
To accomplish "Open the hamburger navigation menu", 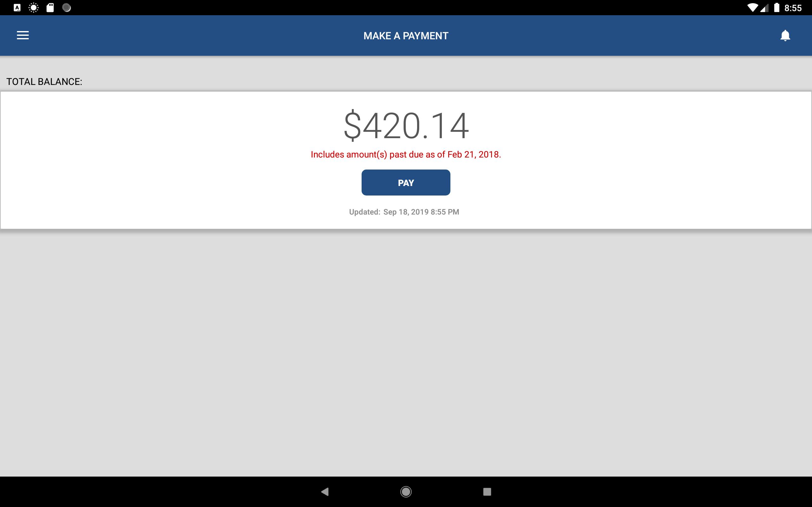I will [x=23, y=35].
